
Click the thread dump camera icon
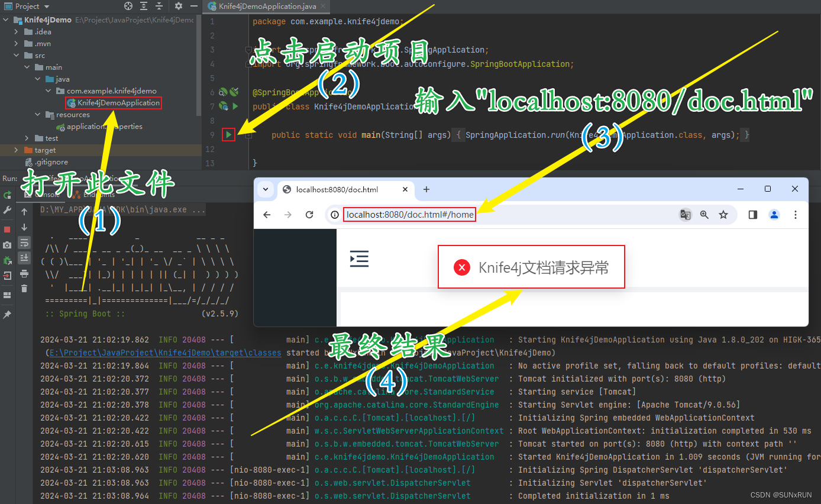(7, 245)
